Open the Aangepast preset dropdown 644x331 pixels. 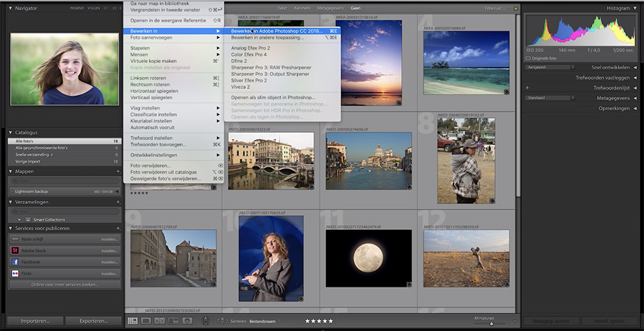(550, 67)
